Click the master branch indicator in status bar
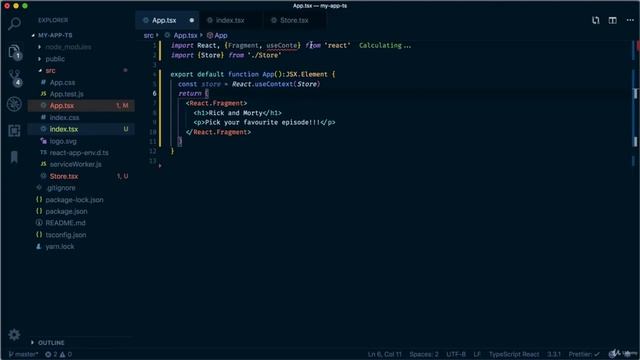Viewport: 640px width, 360px height. click(23, 354)
